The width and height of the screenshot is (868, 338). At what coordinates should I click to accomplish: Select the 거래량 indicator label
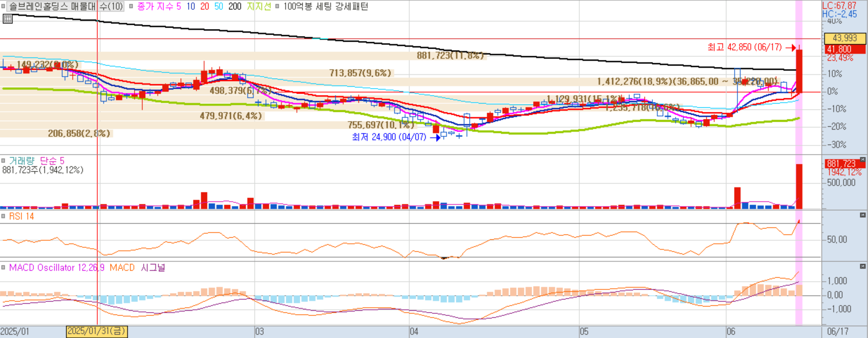click(22, 161)
